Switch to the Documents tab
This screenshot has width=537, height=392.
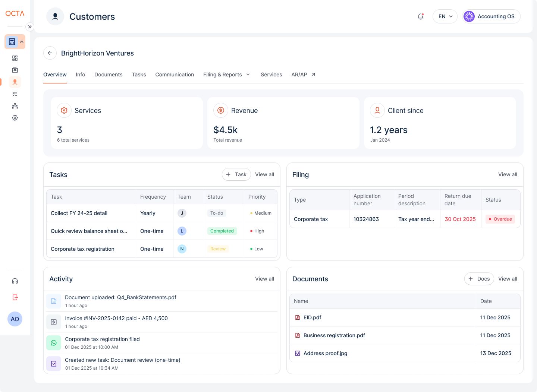109,75
